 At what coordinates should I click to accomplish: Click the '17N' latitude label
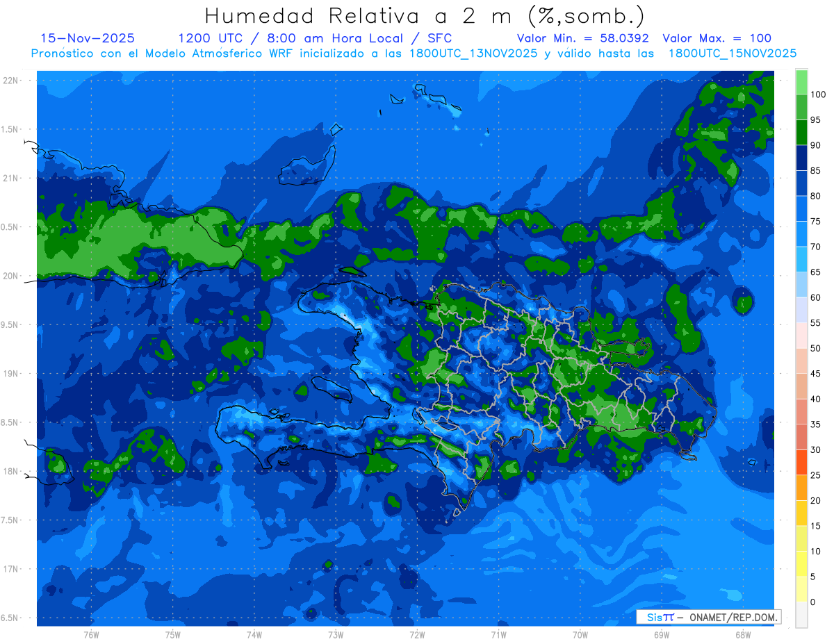[x=10, y=569]
